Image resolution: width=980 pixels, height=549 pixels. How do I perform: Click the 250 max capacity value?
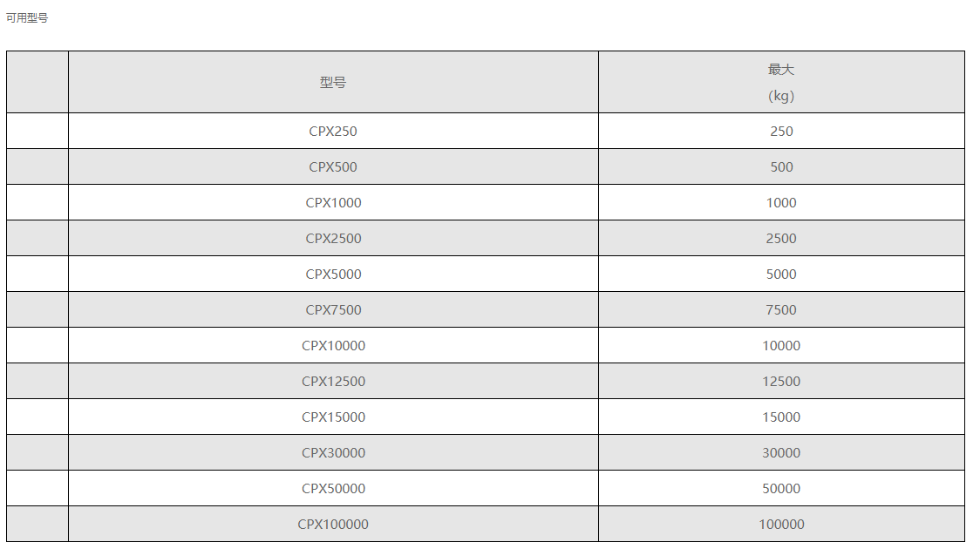click(781, 132)
